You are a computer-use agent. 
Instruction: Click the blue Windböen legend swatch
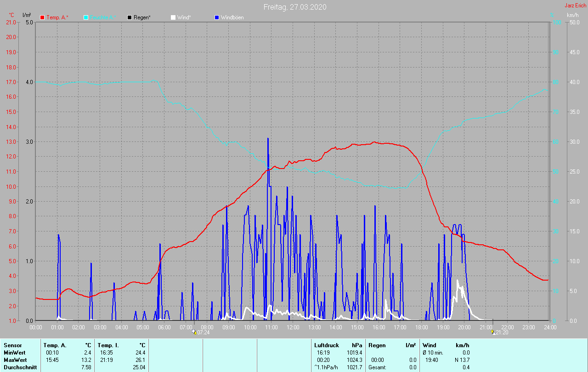click(217, 17)
